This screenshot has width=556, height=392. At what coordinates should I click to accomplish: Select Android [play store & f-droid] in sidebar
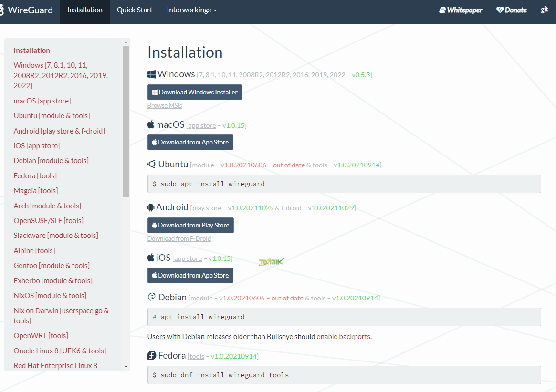59,131
